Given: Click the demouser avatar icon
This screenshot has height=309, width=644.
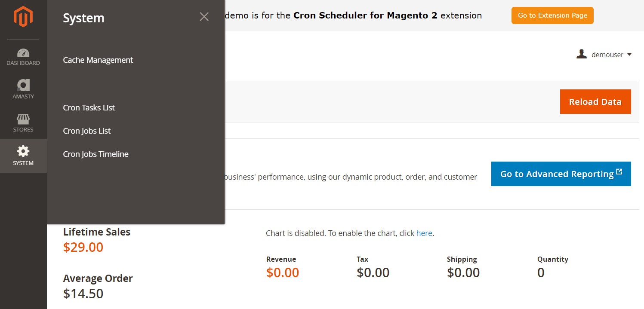Looking at the screenshot, I should pos(582,54).
